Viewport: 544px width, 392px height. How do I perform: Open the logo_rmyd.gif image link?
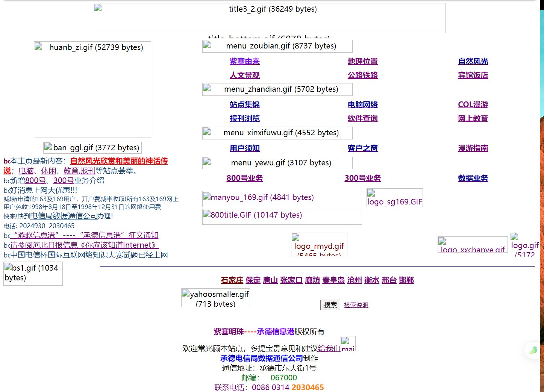pyautogui.click(x=319, y=245)
